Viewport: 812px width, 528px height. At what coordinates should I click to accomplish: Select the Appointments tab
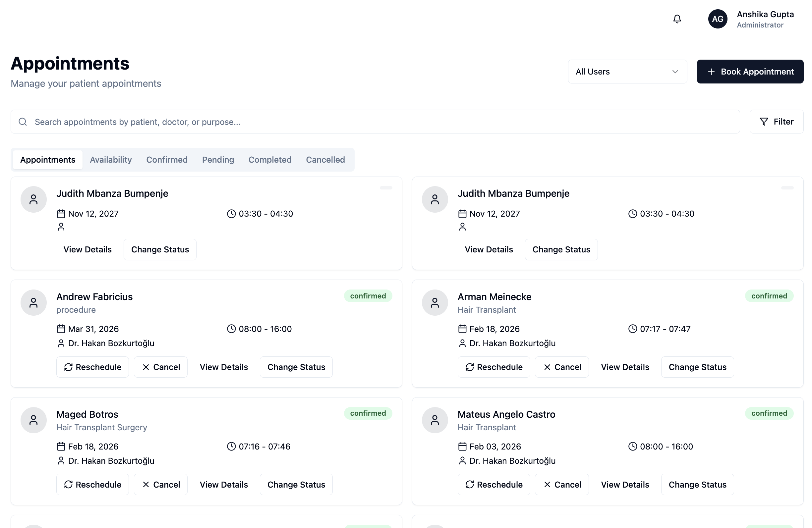point(48,160)
